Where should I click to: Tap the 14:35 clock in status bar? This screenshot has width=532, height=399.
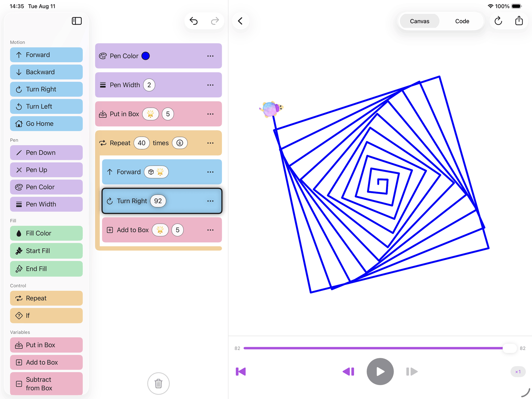[17, 6]
